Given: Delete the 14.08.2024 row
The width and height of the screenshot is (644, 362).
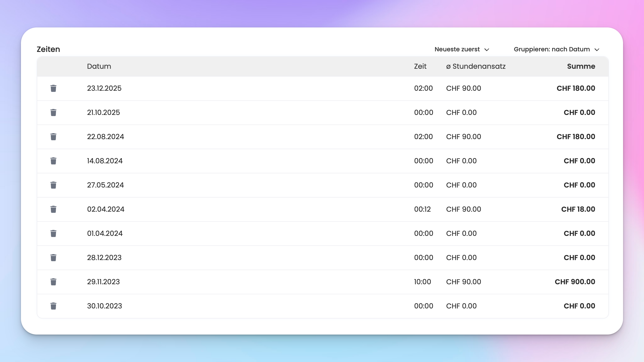Looking at the screenshot, I should click(x=53, y=161).
